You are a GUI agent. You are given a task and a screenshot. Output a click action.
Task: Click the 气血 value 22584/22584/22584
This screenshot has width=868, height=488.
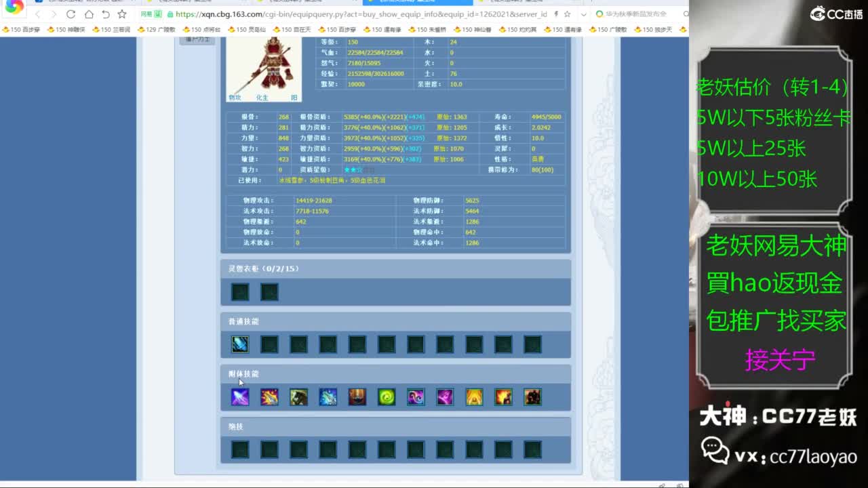click(x=375, y=53)
